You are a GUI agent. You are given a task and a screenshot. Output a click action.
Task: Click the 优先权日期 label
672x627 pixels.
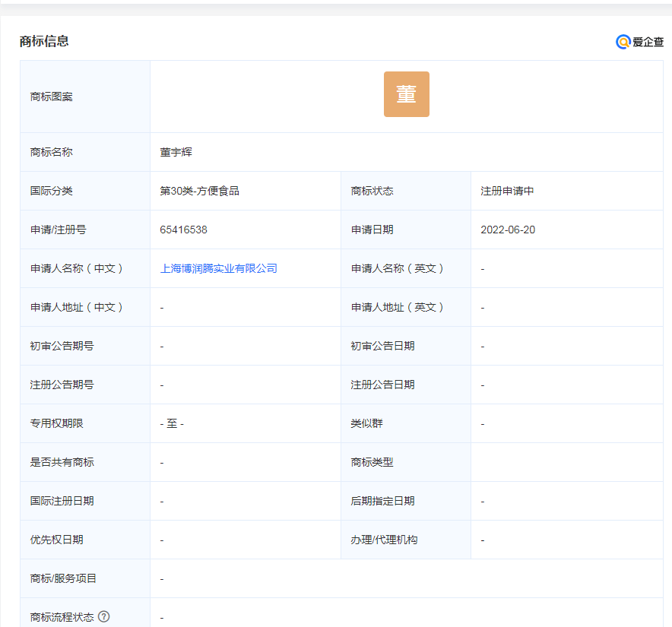(x=56, y=540)
